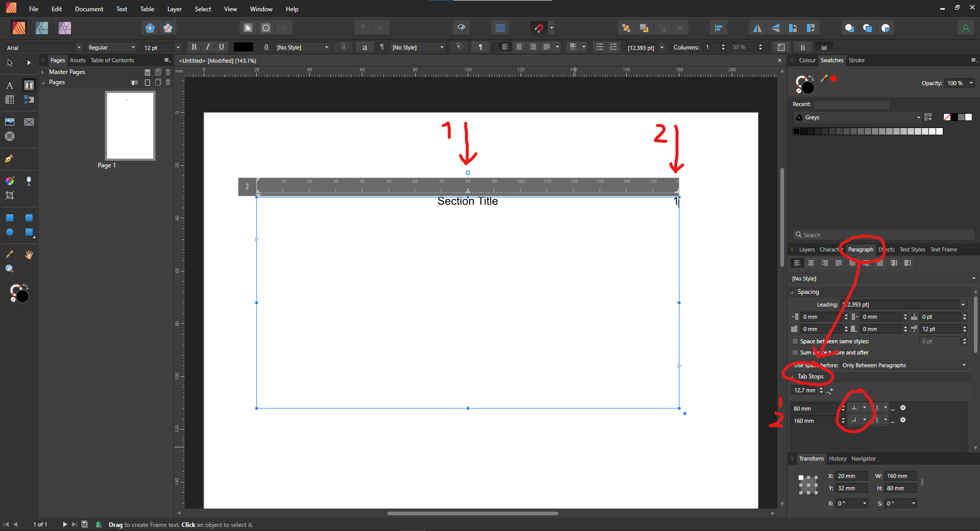Select the Colour Picker tool
980x531 pixels.
[9, 254]
